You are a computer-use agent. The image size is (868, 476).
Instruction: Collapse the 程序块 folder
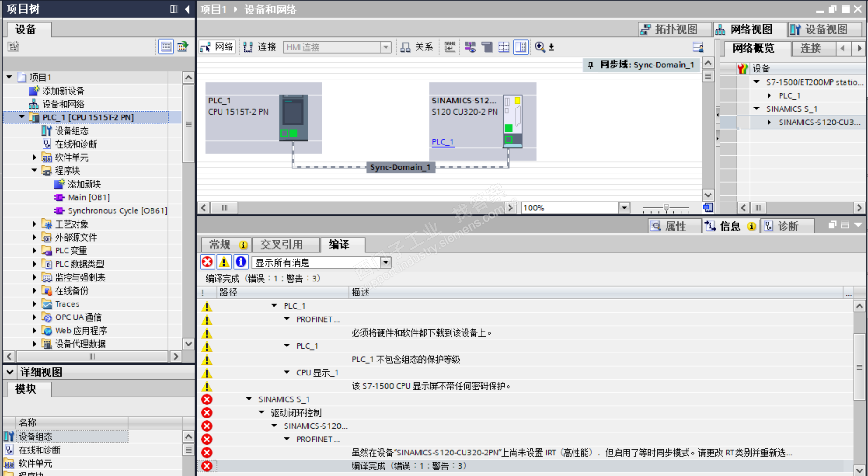pyautogui.click(x=34, y=171)
